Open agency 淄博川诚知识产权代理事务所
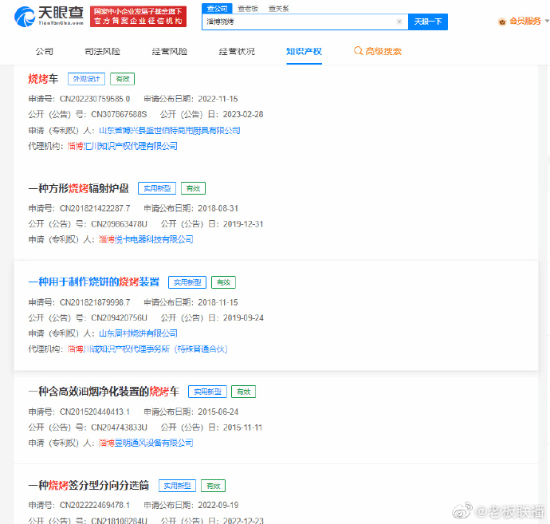The height and width of the screenshot is (524, 550). coord(147,349)
